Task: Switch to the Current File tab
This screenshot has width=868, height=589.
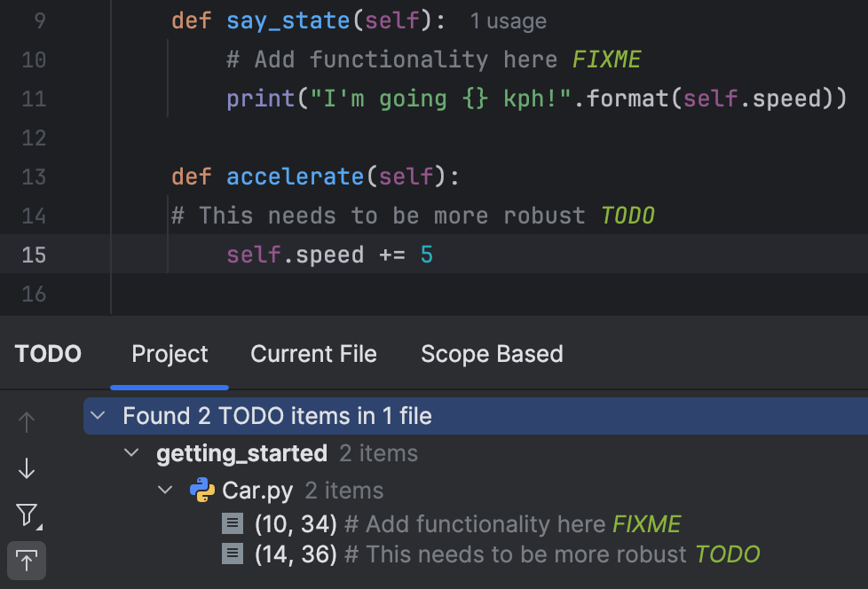Action: coord(313,354)
